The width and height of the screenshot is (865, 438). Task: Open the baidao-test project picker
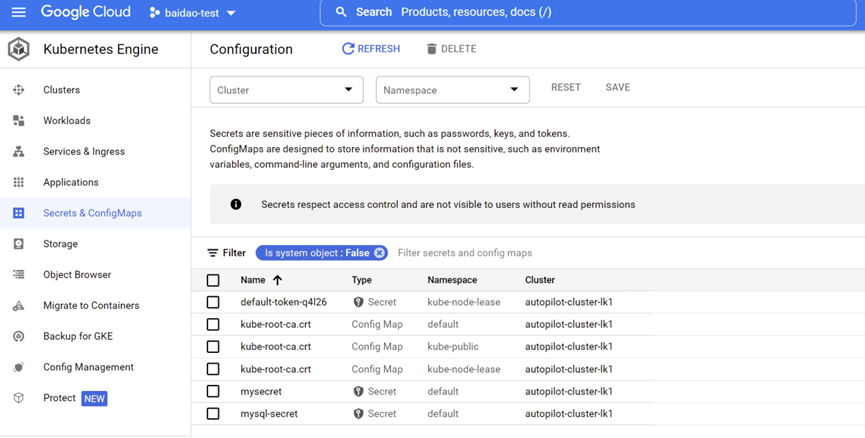[x=193, y=13]
